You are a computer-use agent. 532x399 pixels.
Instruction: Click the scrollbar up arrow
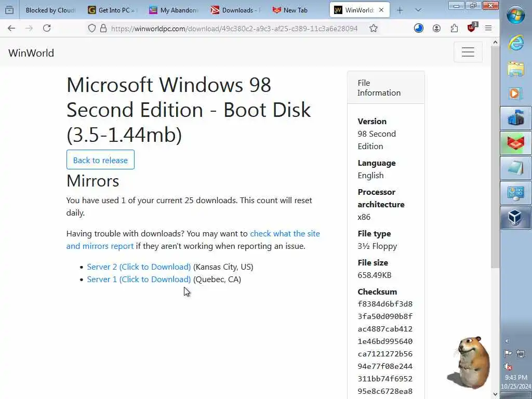coord(495,43)
